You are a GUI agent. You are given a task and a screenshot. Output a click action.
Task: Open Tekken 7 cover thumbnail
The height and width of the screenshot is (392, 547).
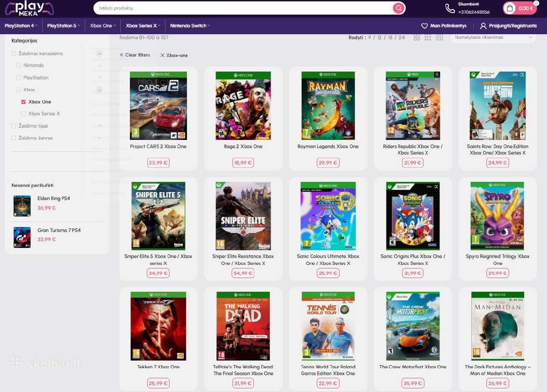coord(158,326)
